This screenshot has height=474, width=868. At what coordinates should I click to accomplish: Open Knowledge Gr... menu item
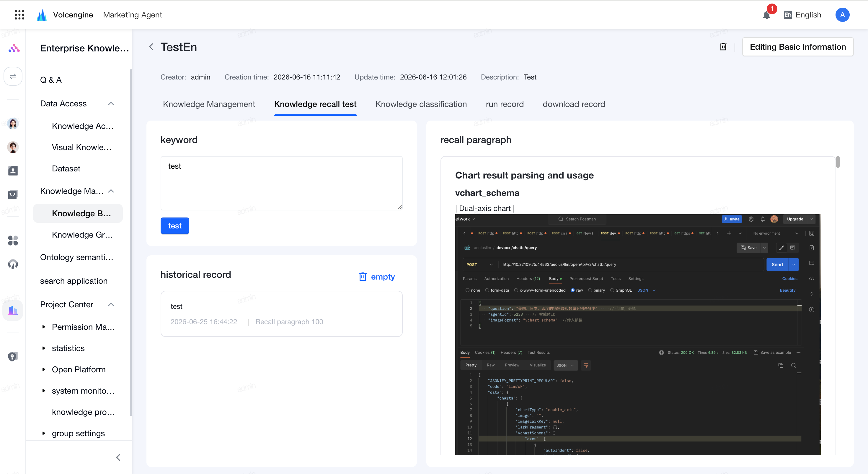(x=82, y=234)
